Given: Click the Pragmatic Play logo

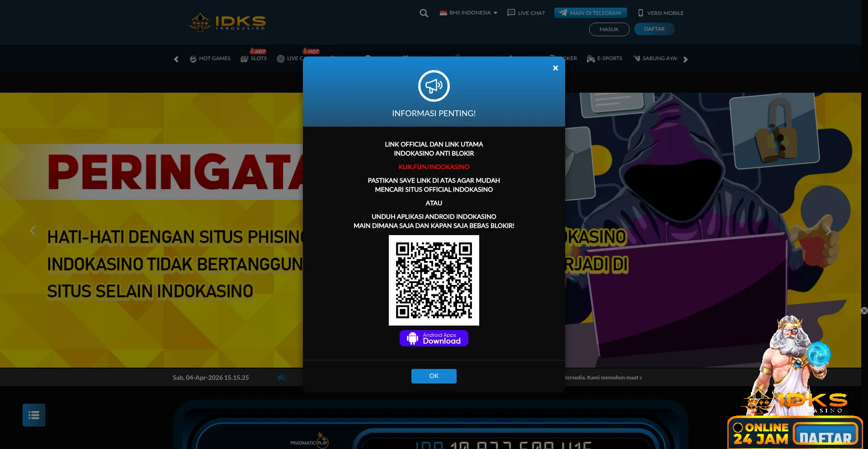Looking at the screenshot, I should pyautogui.click(x=309, y=441).
